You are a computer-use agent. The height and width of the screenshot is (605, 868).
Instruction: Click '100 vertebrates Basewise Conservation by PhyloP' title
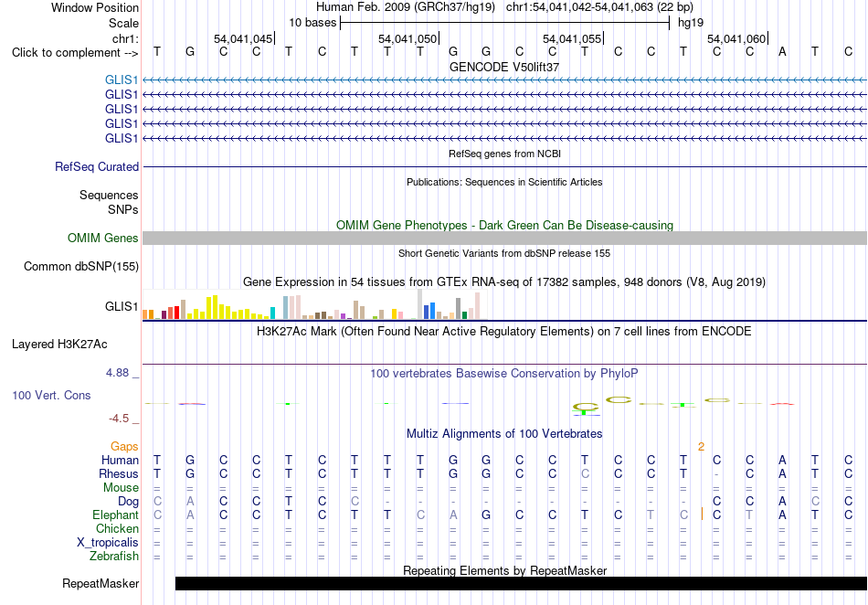504,374
